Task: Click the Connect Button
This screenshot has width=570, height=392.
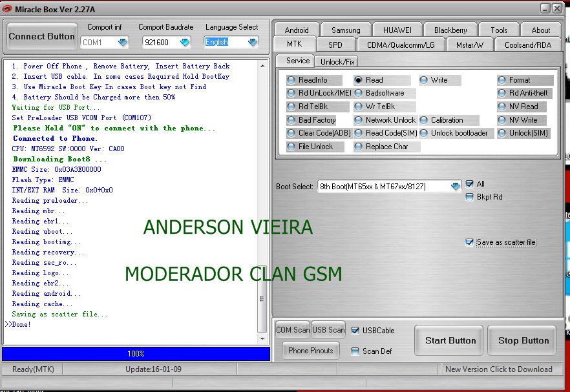Action: 42,36
